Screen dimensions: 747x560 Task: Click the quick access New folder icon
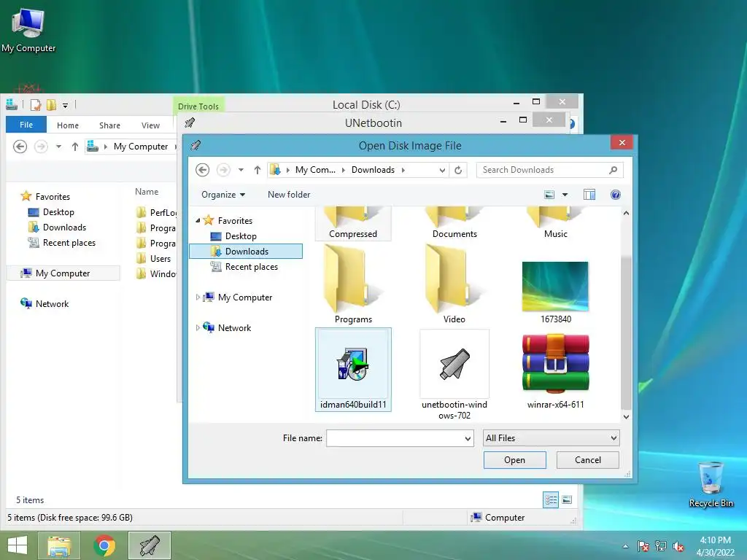click(52, 105)
